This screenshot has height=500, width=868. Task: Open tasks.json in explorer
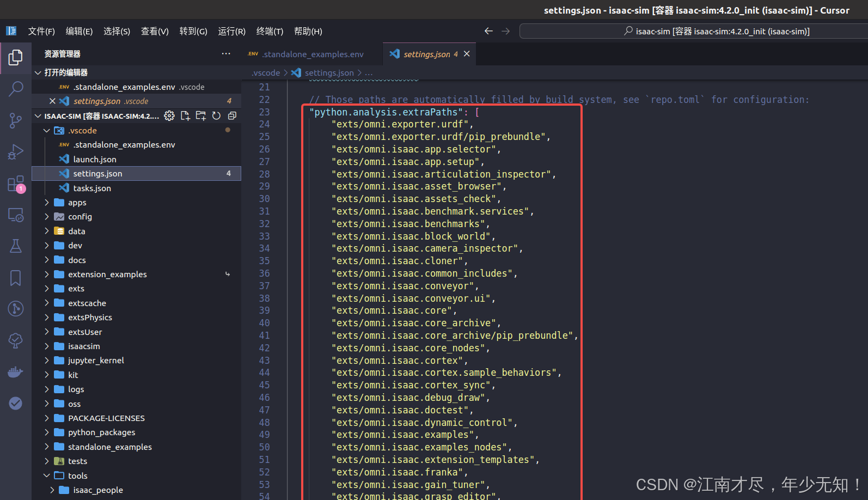[136, 188]
